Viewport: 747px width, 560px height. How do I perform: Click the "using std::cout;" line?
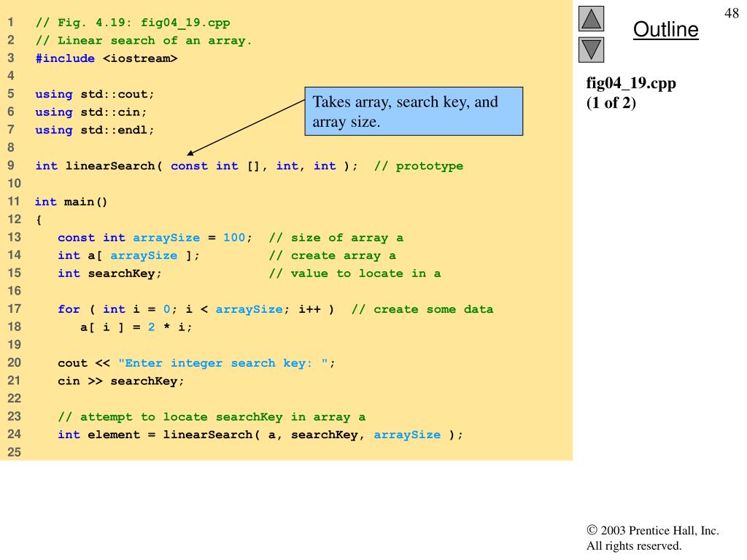coord(94,94)
